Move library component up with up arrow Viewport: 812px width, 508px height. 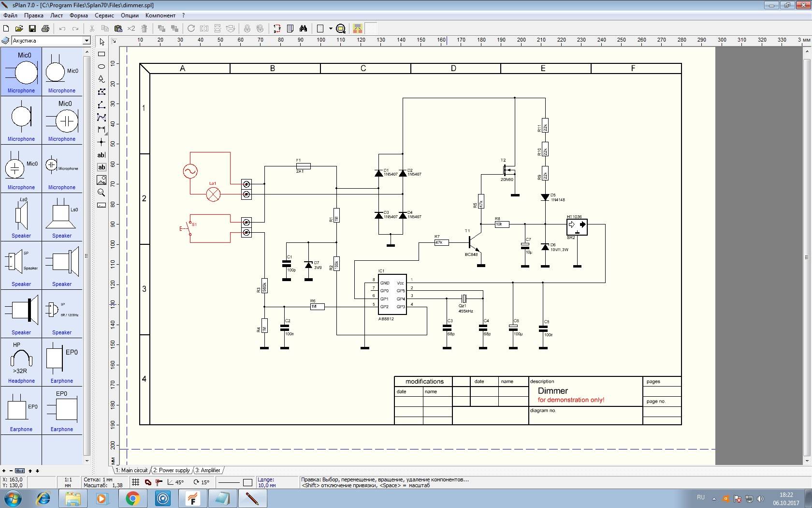click(30, 471)
